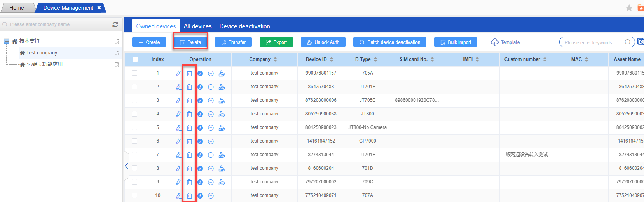The height and width of the screenshot is (202, 644).
Task: Click the green Export button
Action: (x=276, y=42)
